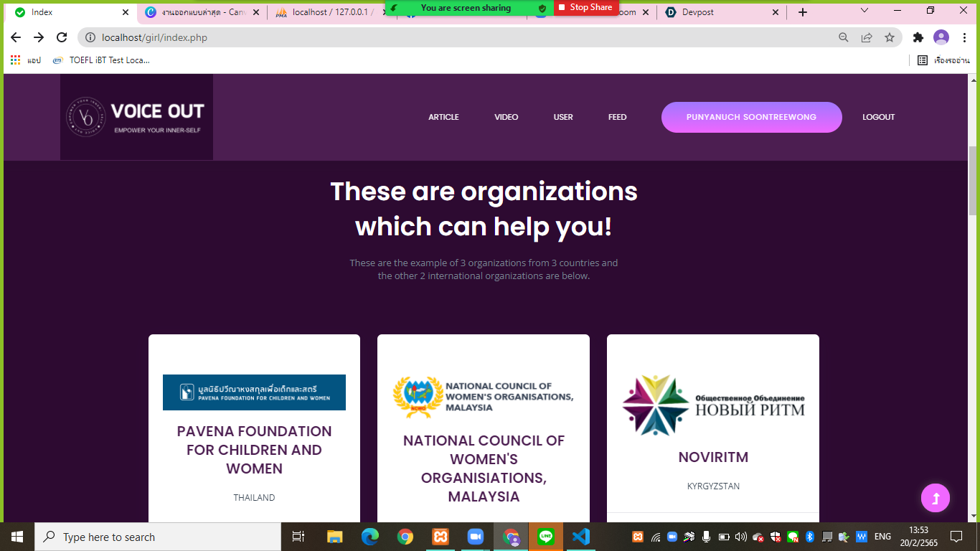This screenshot has width=980, height=551.
Task: Share this page icon
Action: click(x=867, y=37)
